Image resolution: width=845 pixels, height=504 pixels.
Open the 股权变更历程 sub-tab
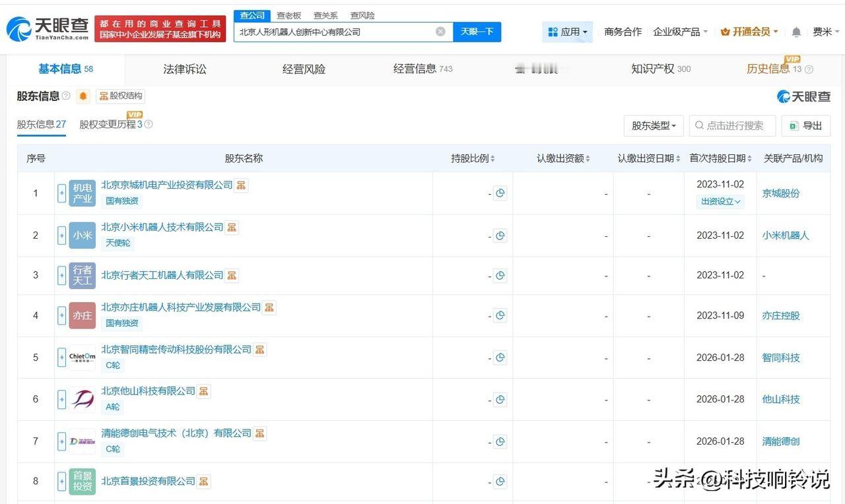click(111, 124)
